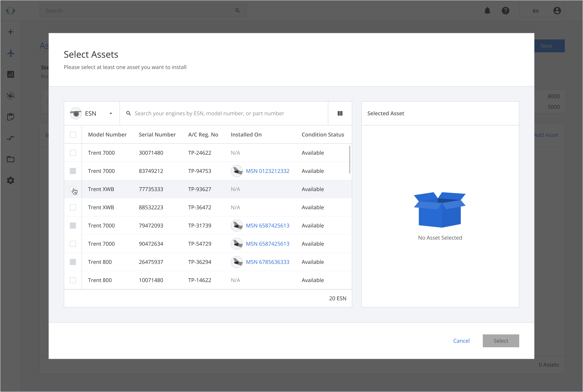This screenshot has height=392, width=583.
Task: Check the box for serial 79472093
Action: [73, 226]
